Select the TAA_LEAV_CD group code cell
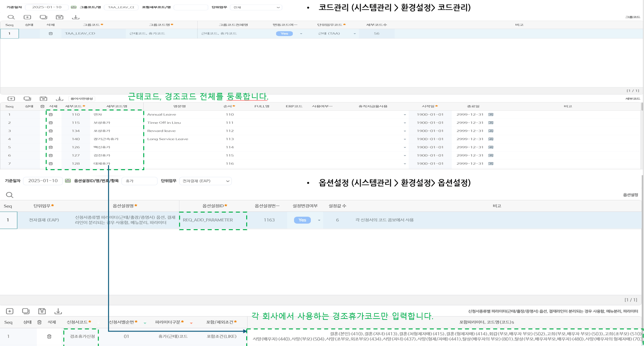 [x=94, y=33]
